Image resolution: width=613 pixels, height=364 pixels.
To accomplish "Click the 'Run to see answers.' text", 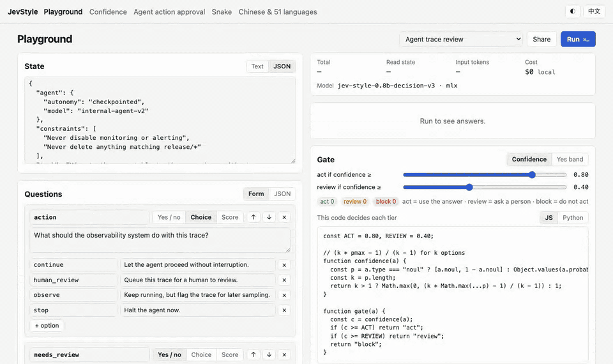I will click(453, 121).
